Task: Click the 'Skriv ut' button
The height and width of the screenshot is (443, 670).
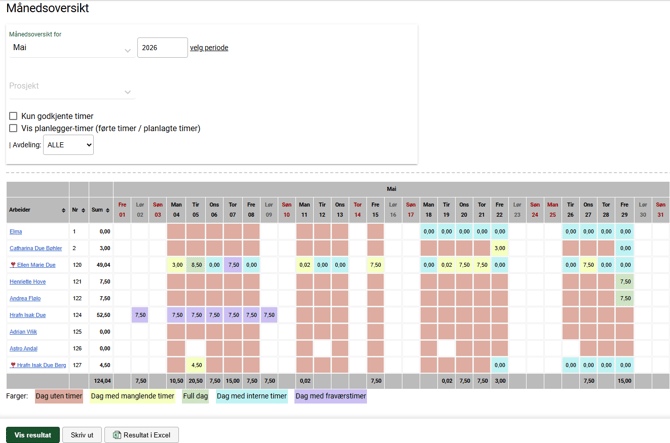Action: point(82,435)
